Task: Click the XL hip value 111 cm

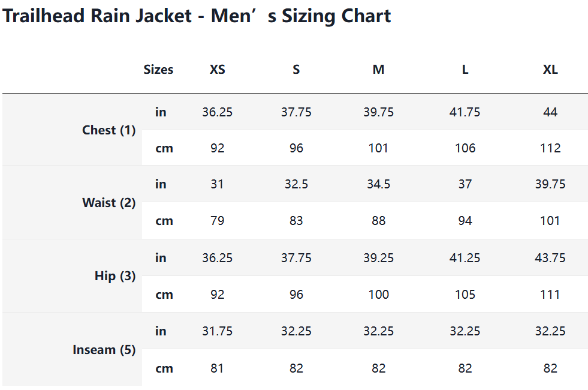Action: click(550, 295)
